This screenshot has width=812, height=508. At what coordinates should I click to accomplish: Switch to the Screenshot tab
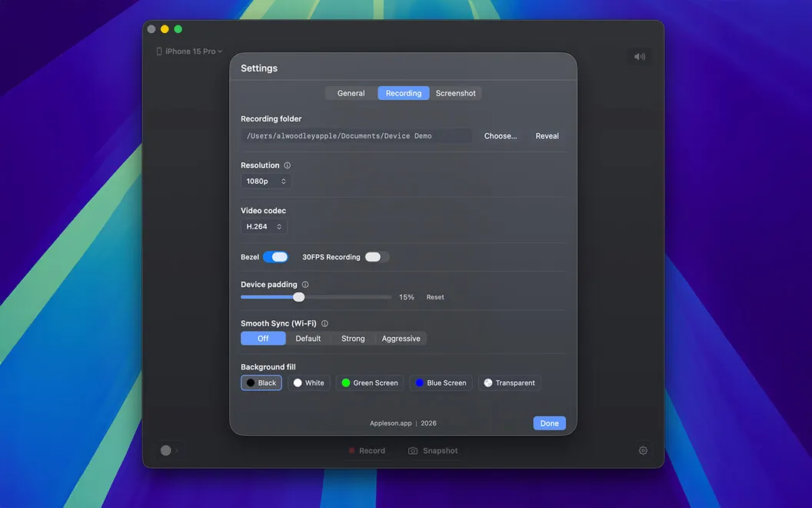(x=456, y=93)
